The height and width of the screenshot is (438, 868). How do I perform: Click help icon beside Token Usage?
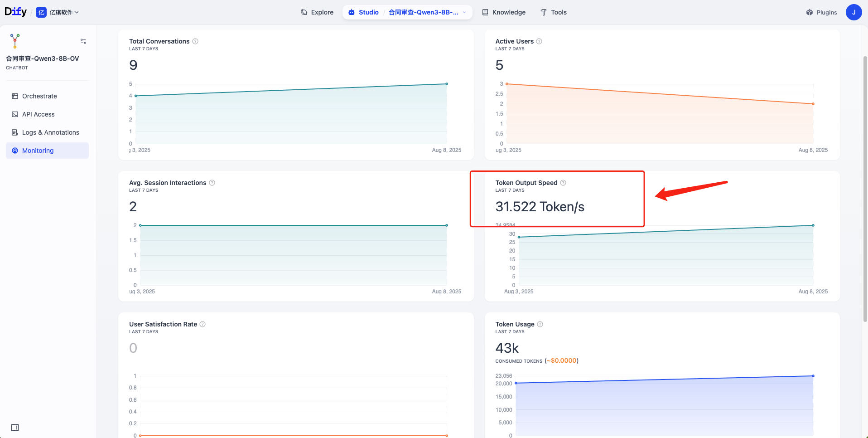[x=540, y=324]
